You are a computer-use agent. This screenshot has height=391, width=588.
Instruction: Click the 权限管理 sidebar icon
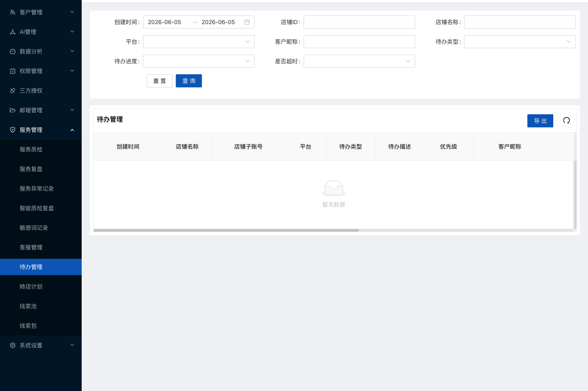click(13, 71)
